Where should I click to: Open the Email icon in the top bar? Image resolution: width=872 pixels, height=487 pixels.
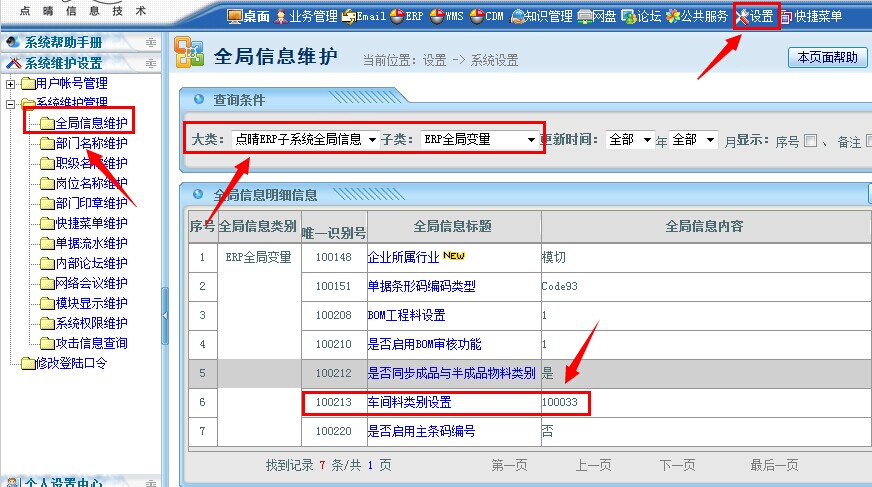point(349,17)
